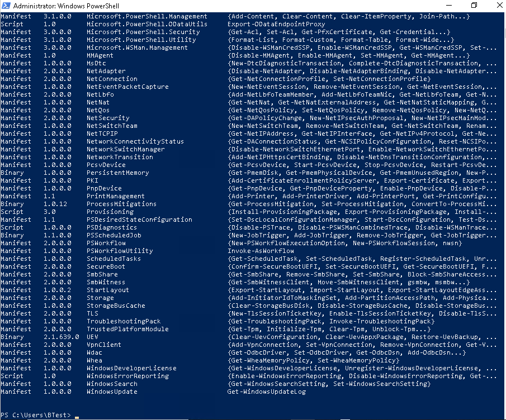The height and width of the screenshot is (420, 506).
Task: Click the 'VpnClient' module name
Action: 104,345
